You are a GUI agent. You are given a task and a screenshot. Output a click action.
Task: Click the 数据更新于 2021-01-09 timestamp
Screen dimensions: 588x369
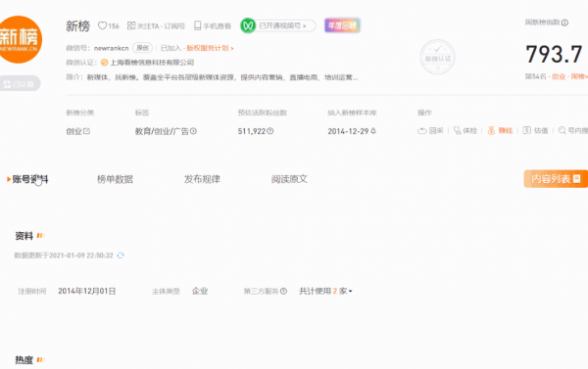[x=64, y=255]
